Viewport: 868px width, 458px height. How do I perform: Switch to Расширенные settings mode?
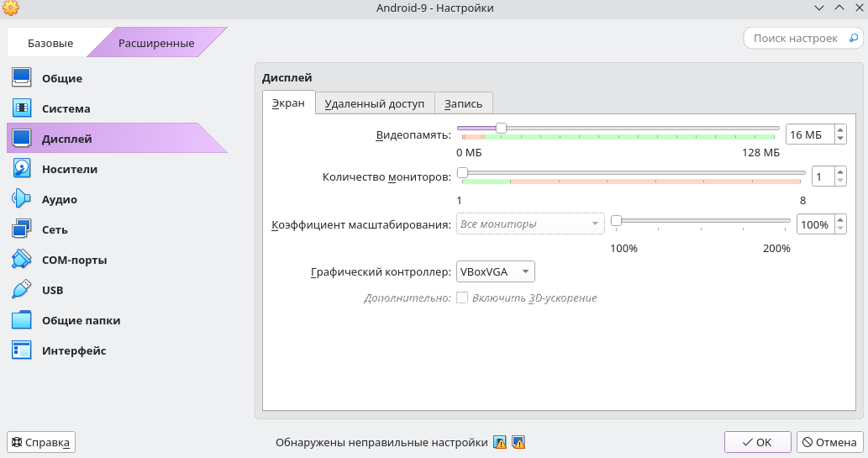coord(155,43)
